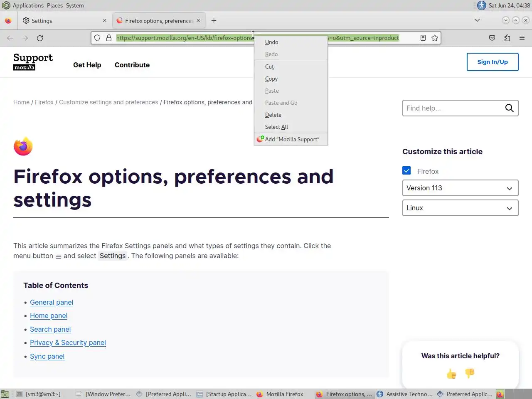Select Copy in the context menu
This screenshot has height=399, width=532.
click(x=291, y=79)
